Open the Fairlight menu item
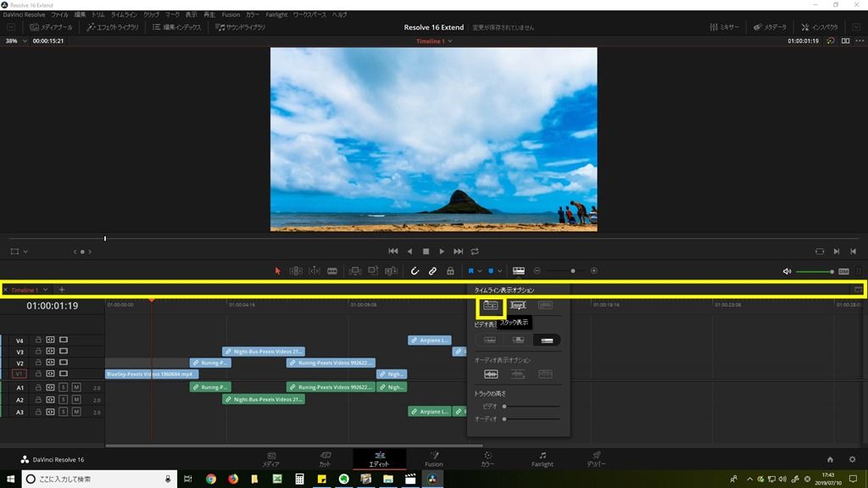This screenshot has height=488, width=868. (x=276, y=14)
